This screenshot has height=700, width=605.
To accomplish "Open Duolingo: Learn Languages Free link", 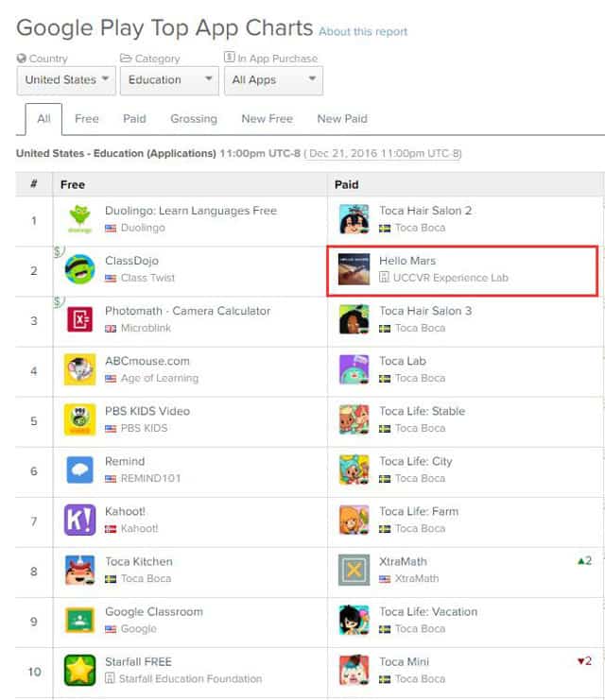I will click(x=191, y=211).
